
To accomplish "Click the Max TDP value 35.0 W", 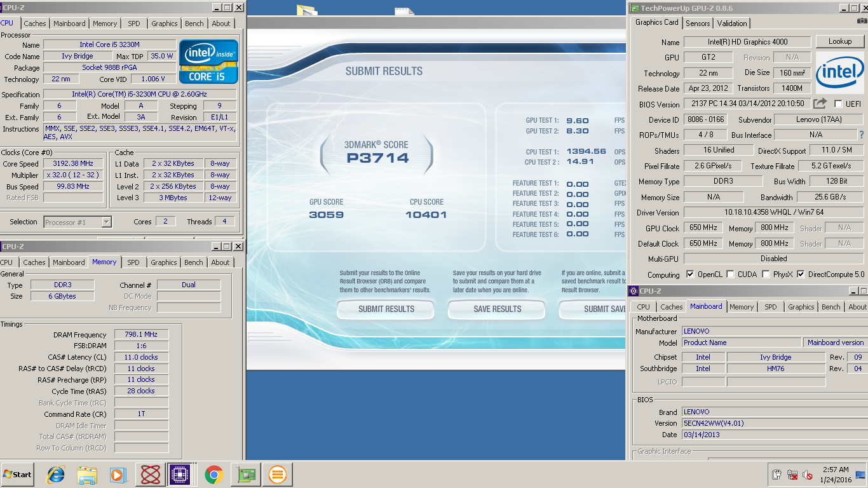I will pos(162,56).
